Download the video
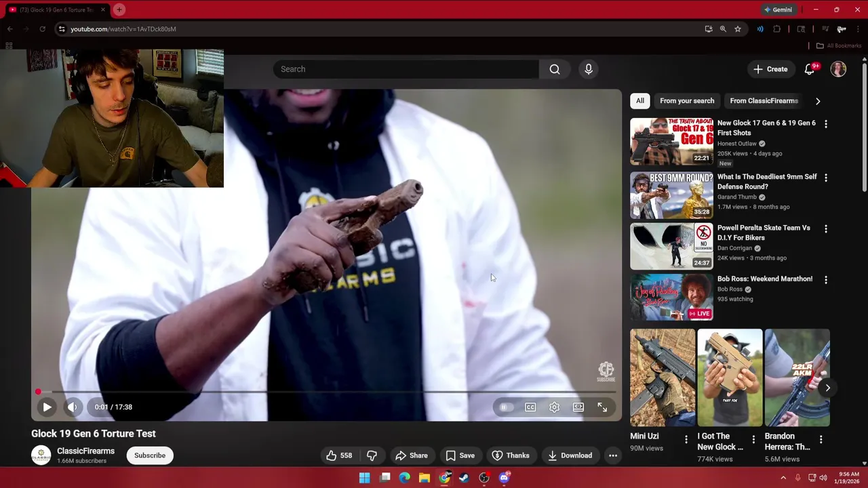Image resolution: width=868 pixels, height=488 pixels. tap(570, 455)
